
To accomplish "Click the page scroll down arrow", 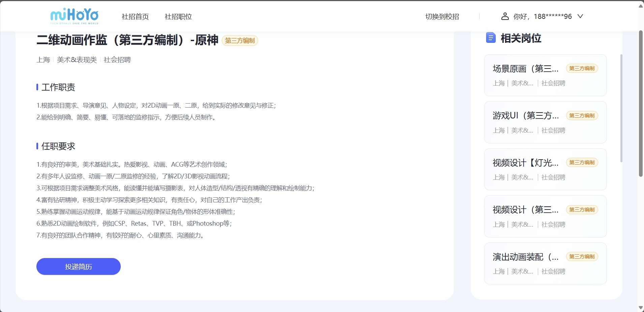I will coord(641,308).
